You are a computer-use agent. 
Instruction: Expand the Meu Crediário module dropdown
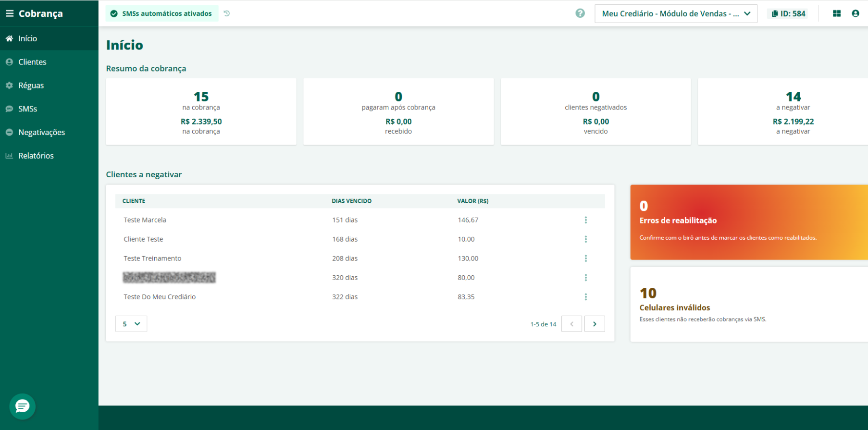click(675, 13)
